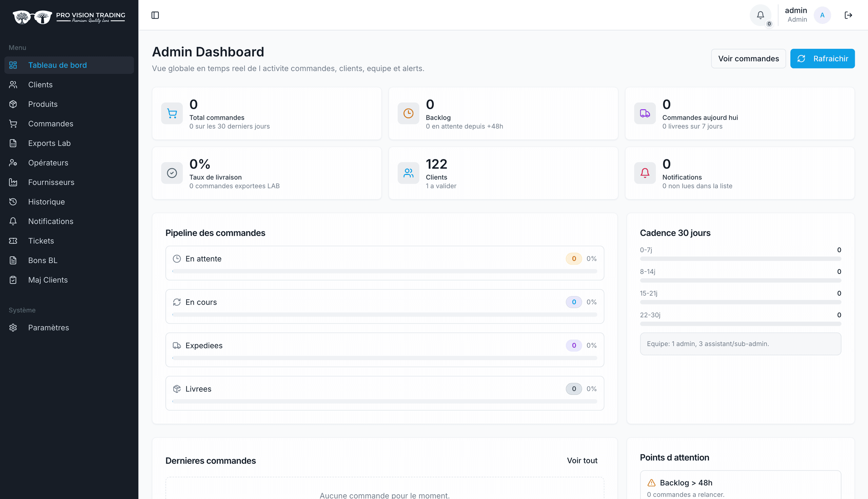Open Historique in sidebar
Screen dimensions: 868x499
tap(69, 202)
